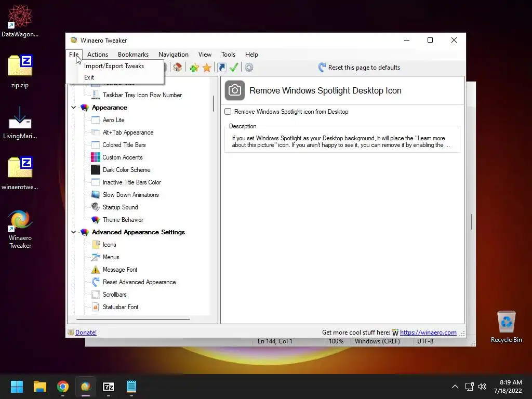Click the create shortcut arrow toolbar icon
The image size is (532, 399).
coord(221,68)
